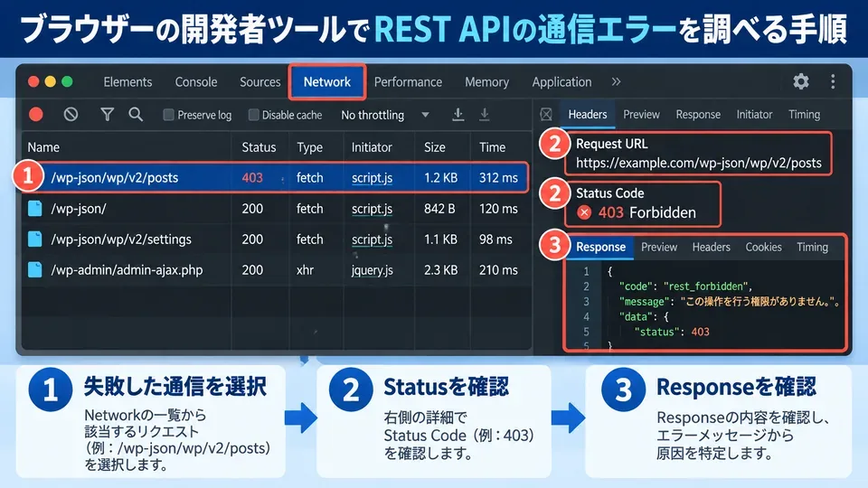Click the 403 status cell
This screenshot has height=488, width=868.
click(x=252, y=178)
